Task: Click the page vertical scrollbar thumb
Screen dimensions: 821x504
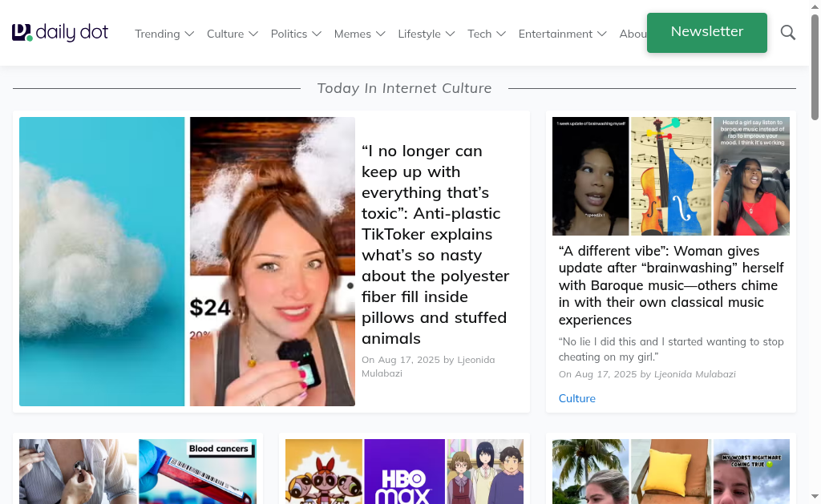Action: 815,67
